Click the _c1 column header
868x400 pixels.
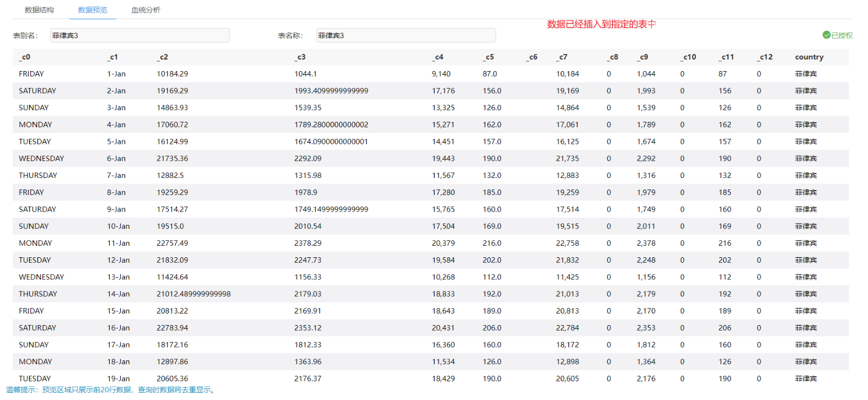112,57
